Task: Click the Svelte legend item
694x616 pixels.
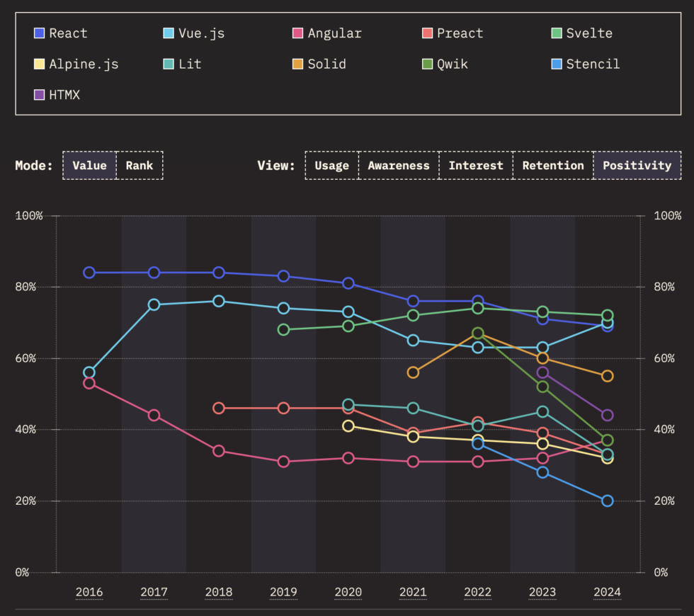Action: [581, 33]
